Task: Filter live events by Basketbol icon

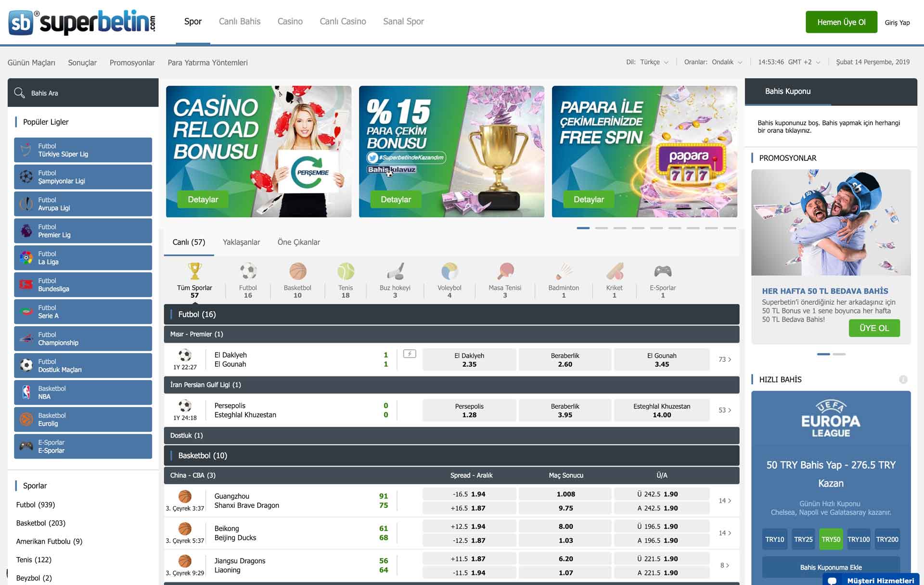Action: [x=297, y=271]
